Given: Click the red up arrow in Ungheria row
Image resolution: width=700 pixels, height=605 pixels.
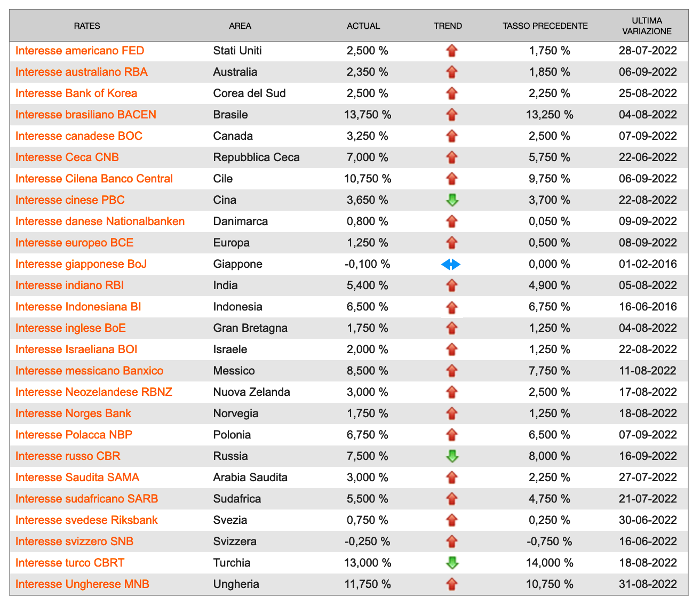Looking at the screenshot, I should (x=452, y=584).
